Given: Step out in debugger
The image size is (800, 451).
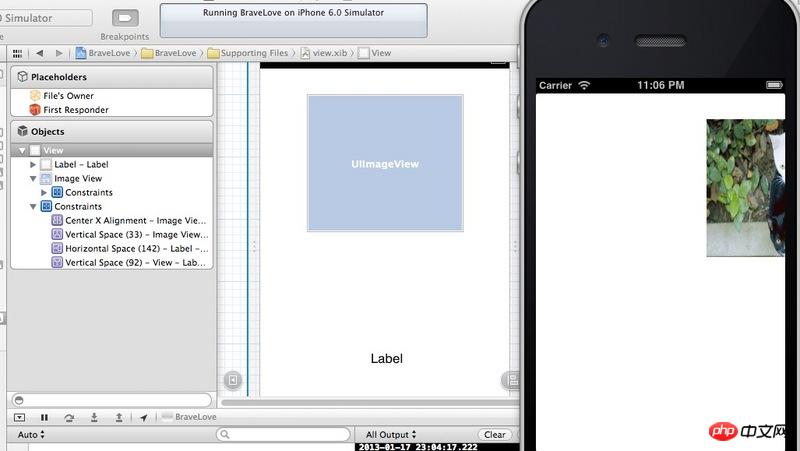Looking at the screenshot, I should pos(118,417).
